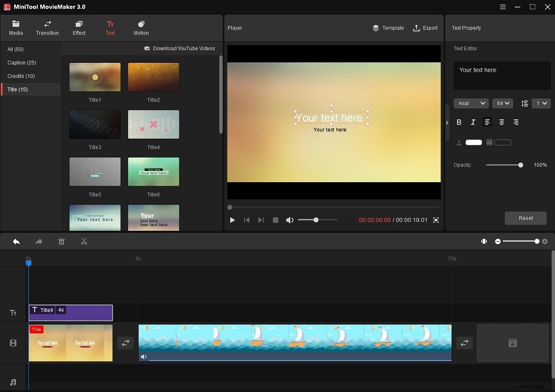Mute the player audio
This screenshot has height=392, width=555.
pyautogui.click(x=289, y=220)
